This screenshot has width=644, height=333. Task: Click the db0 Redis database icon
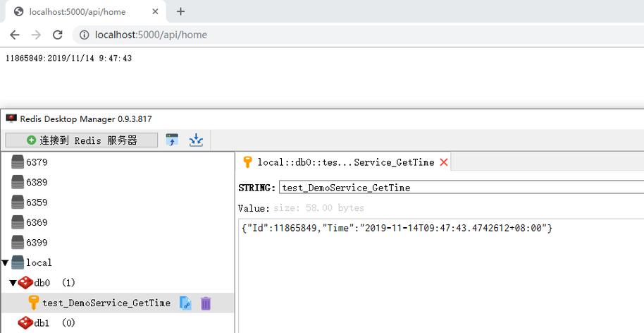click(x=25, y=282)
